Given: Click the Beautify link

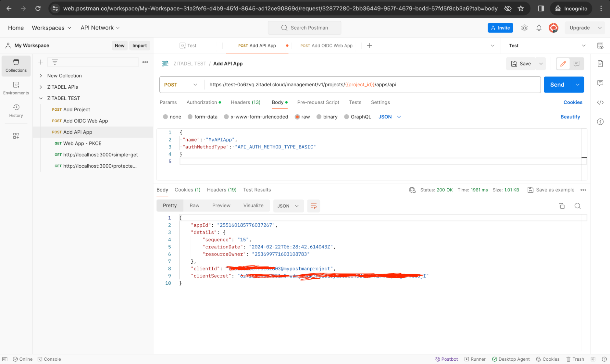Looking at the screenshot, I should 570,117.
